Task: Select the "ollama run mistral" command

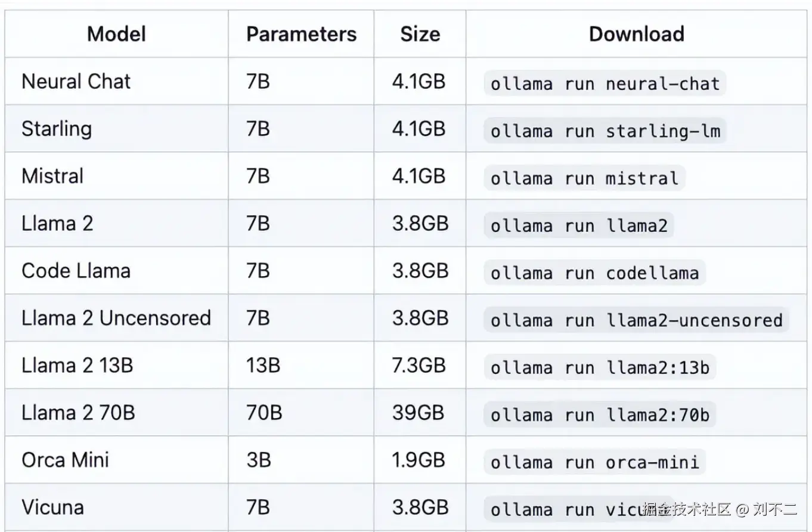Action: pyautogui.click(x=584, y=178)
